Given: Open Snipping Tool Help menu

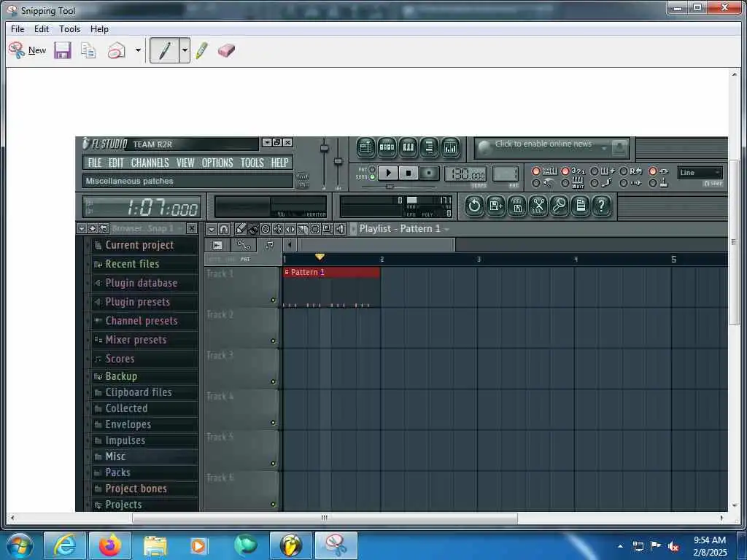Looking at the screenshot, I should point(99,29).
